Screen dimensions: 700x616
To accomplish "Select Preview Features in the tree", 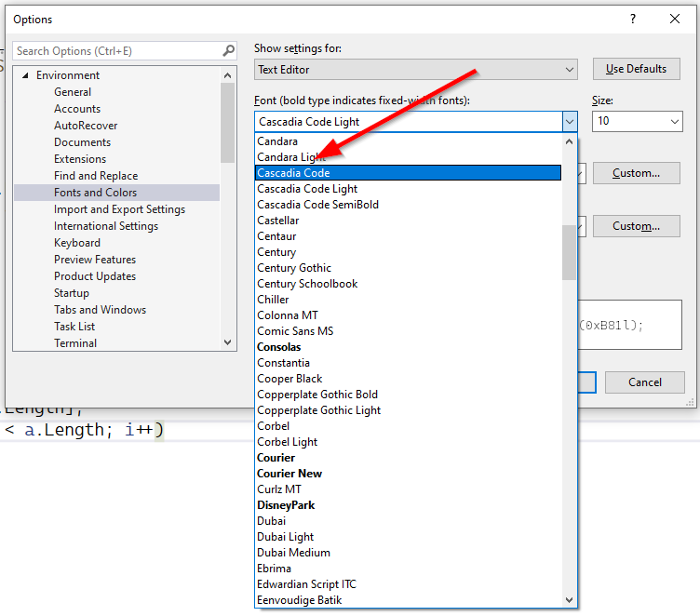I will (95, 260).
